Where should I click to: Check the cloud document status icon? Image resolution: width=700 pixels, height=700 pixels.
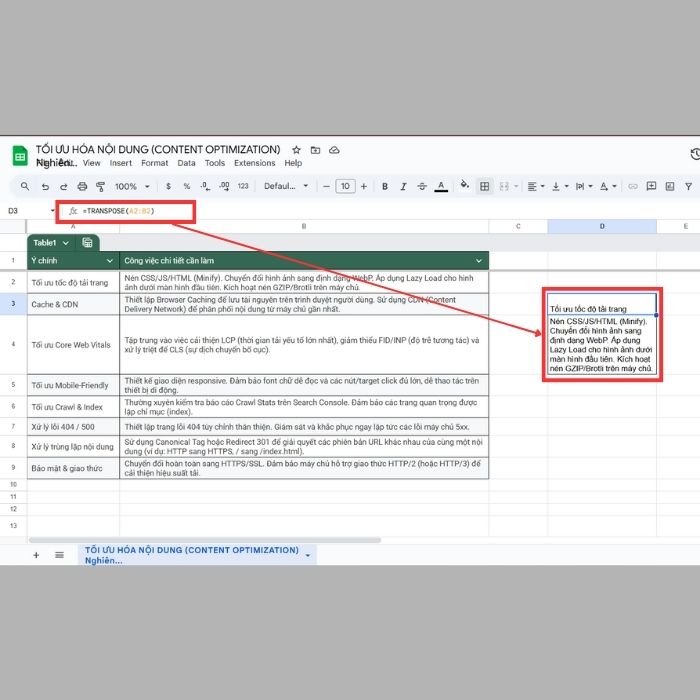334,150
